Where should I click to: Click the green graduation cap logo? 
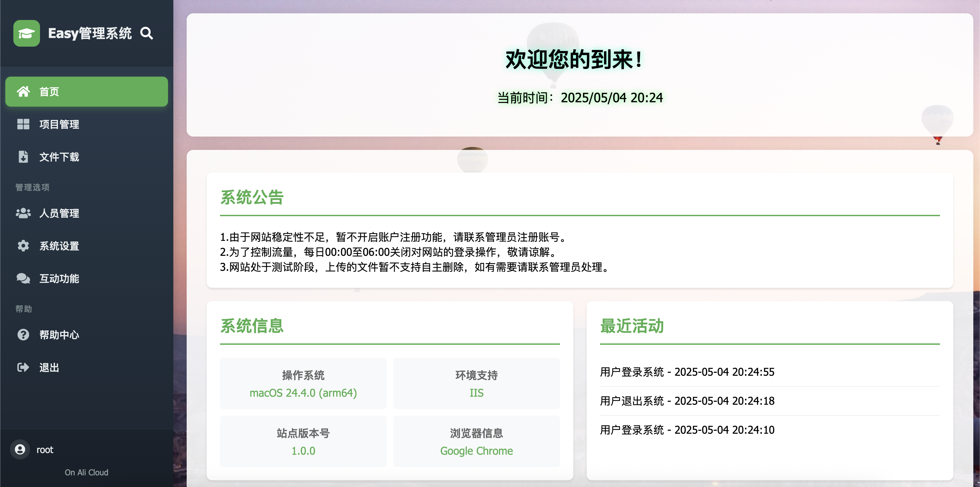(x=27, y=33)
